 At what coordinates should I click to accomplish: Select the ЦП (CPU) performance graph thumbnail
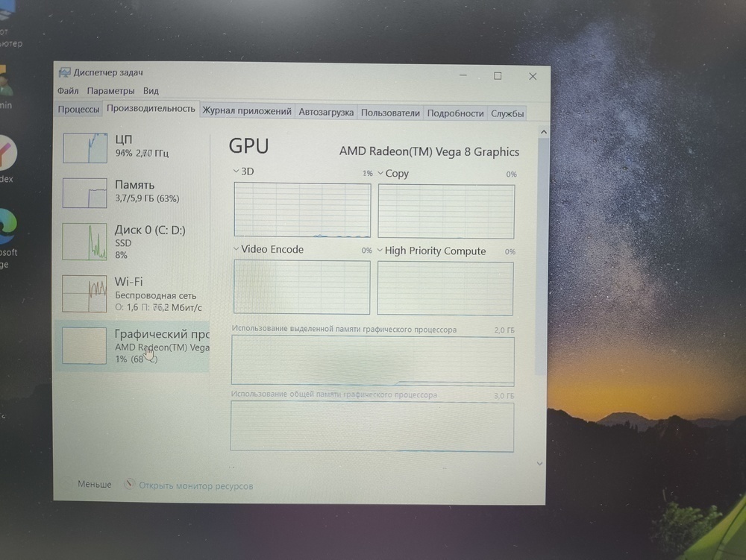(85, 148)
